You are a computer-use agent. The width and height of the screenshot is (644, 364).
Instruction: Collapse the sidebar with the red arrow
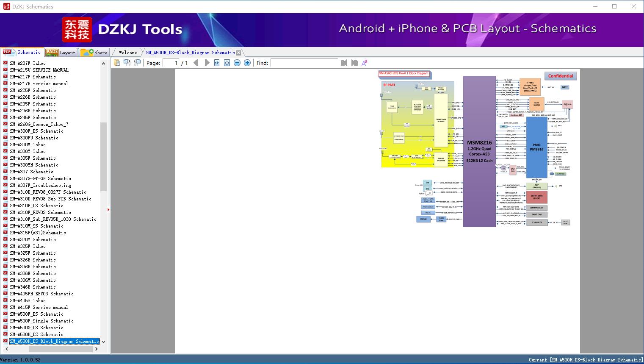click(x=108, y=210)
